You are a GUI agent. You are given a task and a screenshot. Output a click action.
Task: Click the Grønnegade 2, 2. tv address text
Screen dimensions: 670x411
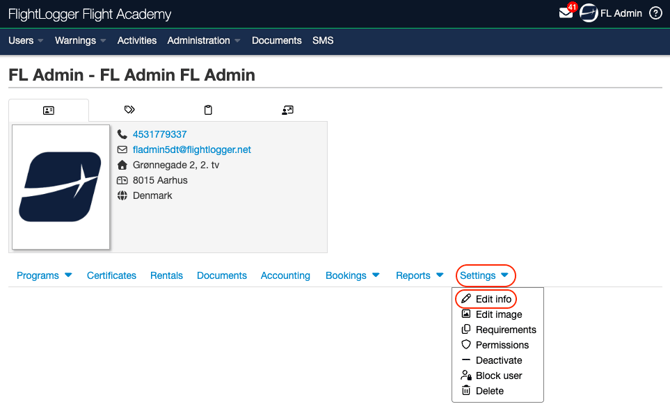pos(176,165)
